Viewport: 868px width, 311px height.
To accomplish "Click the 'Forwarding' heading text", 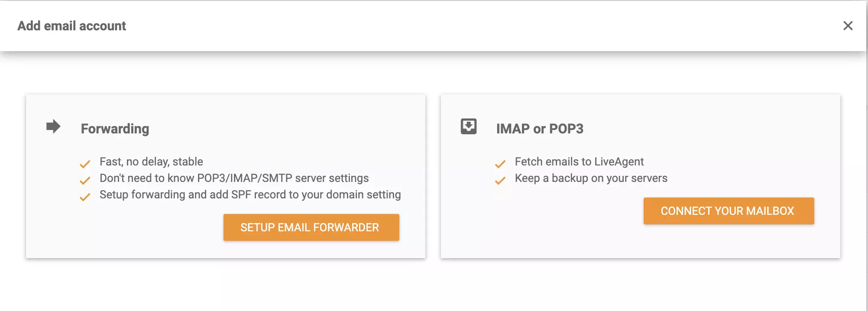I will (x=115, y=129).
